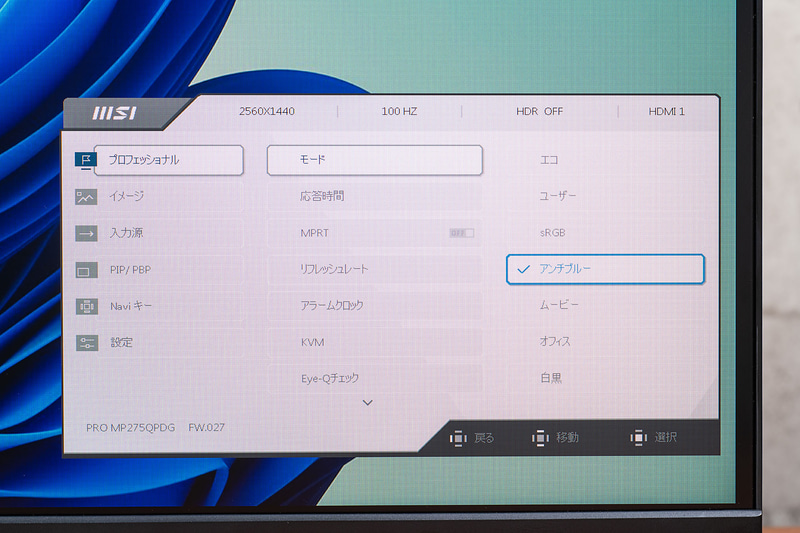Open the PIP/ PBP menu category
Viewport: 800px width, 533px height.
click(x=168, y=270)
